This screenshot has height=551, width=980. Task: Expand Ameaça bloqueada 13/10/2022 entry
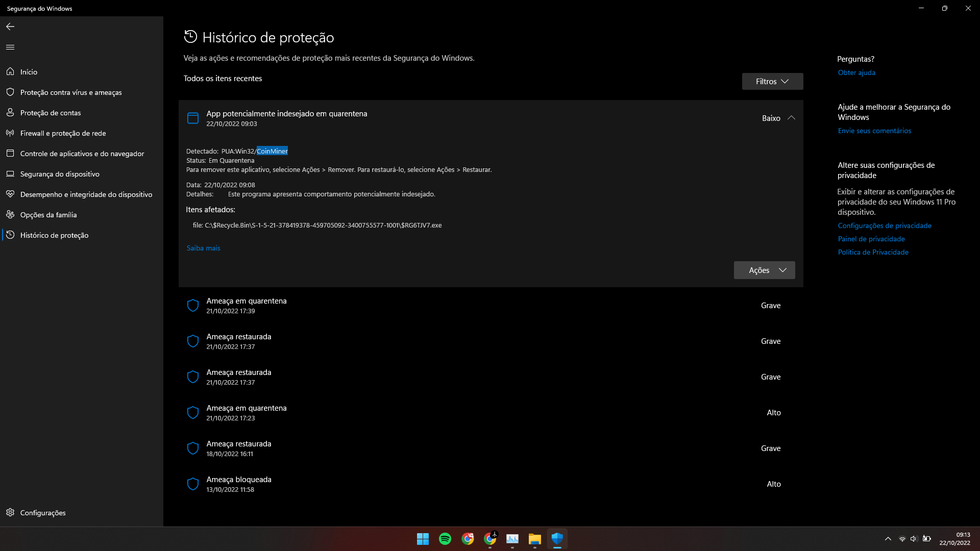[239, 484]
